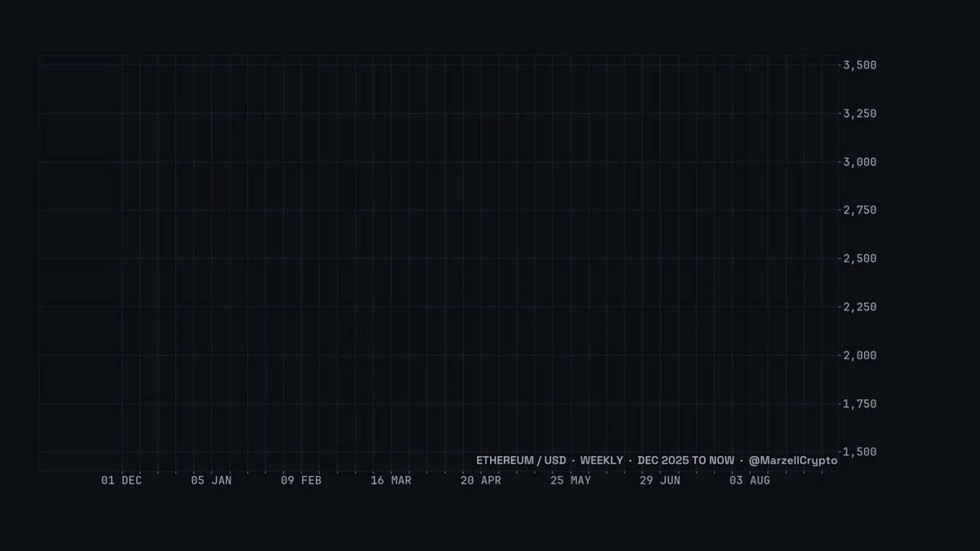Click the ETHEREUM / USD pair caption
980x551 pixels.
coord(521,460)
